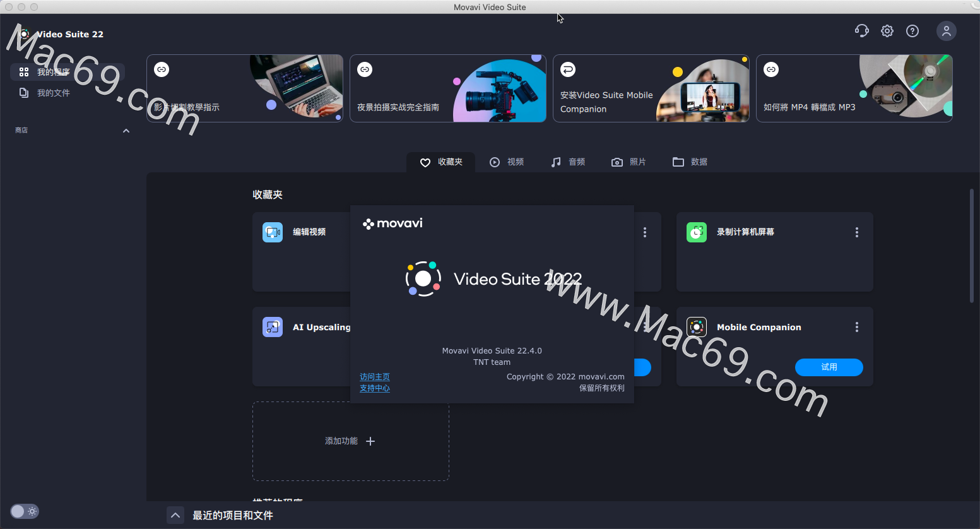This screenshot has width=980, height=529.
Task: Open the three-dot menu on 录制计算机屏幕 card
Action: 856,232
